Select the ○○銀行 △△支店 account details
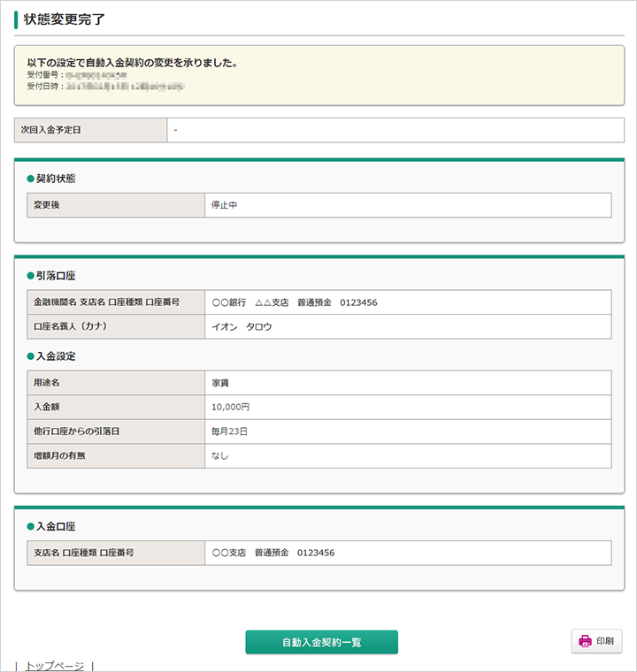The image size is (637, 672). tap(295, 302)
